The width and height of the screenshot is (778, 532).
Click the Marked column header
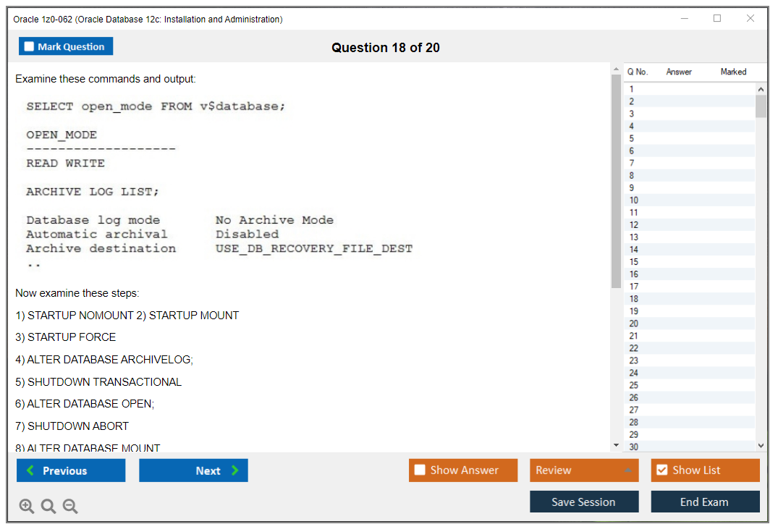[x=733, y=72]
